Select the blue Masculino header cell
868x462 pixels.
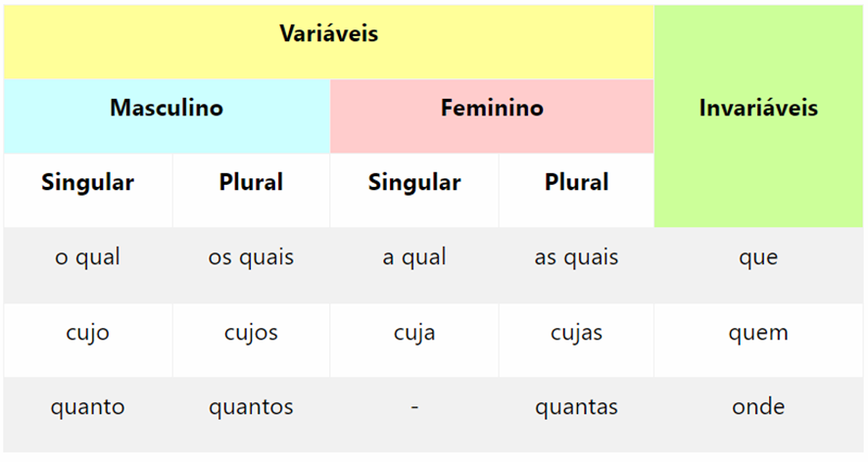tap(167, 108)
